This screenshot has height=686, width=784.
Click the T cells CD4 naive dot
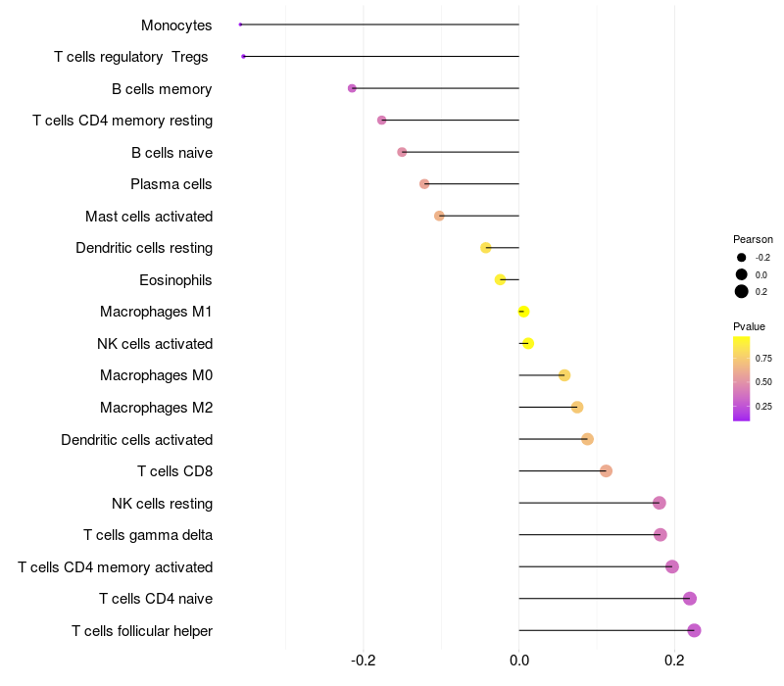(x=689, y=599)
